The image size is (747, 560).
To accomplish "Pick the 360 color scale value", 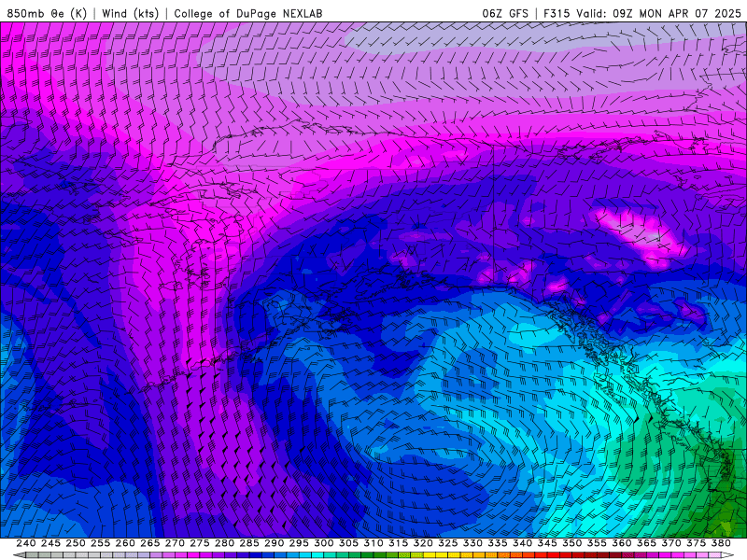I will pos(622,543).
